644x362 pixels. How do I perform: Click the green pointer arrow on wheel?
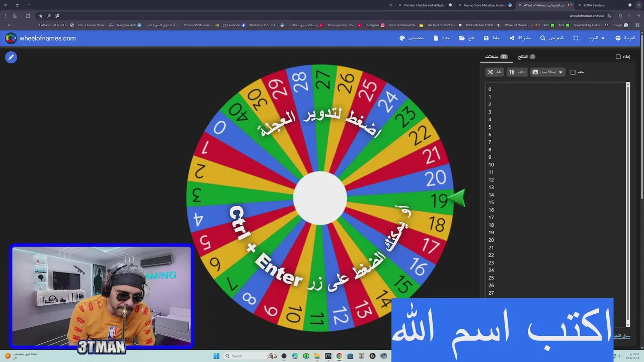456,199
